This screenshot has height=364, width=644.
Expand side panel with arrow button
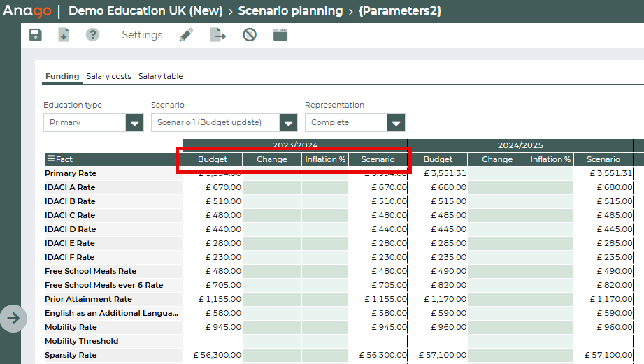tap(13, 319)
